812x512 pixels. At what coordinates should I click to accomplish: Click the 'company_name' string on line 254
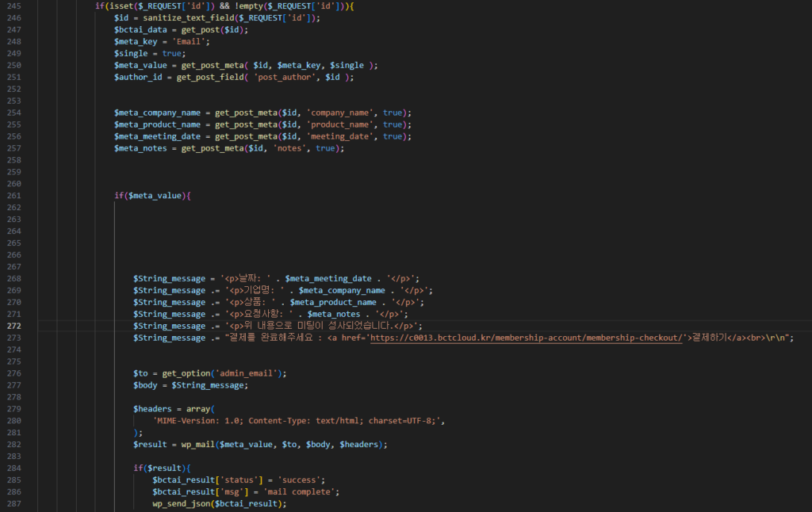342,113
